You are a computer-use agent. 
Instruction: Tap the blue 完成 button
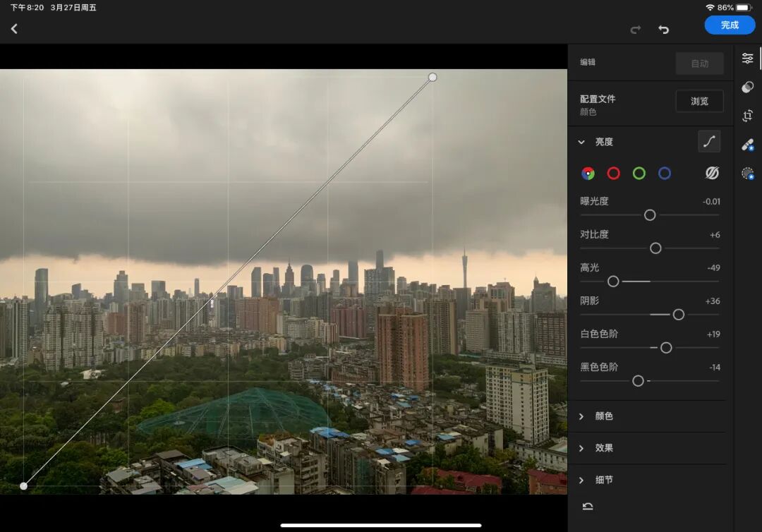point(730,25)
